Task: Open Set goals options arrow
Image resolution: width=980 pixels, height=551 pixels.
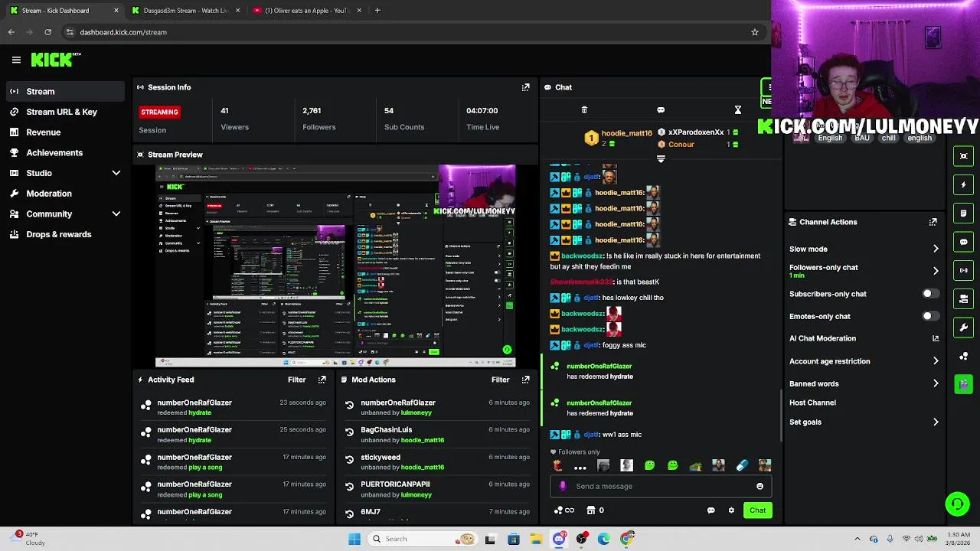Action: [x=936, y=422]
